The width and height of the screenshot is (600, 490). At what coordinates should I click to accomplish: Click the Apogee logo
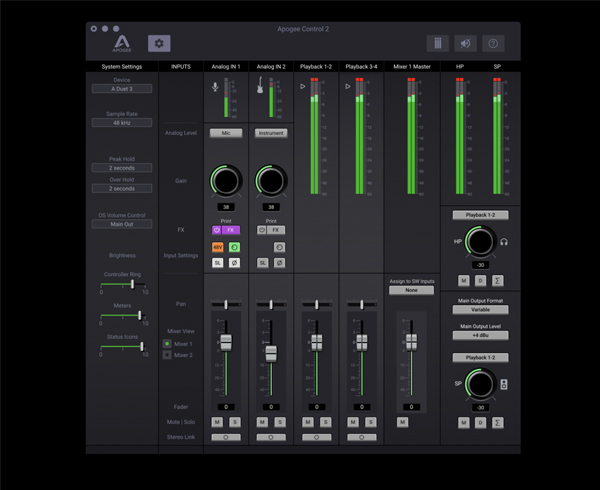point(122,44)
